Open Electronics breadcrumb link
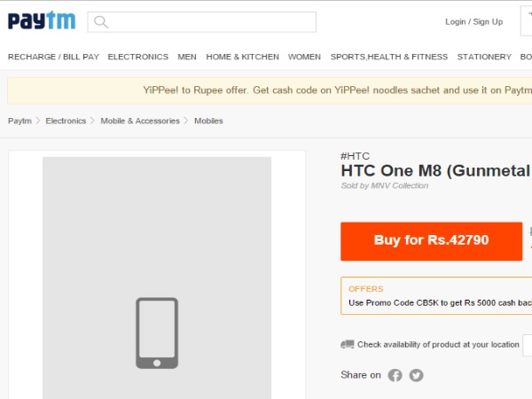Screen dimensions: 532x399 point(66,121)
